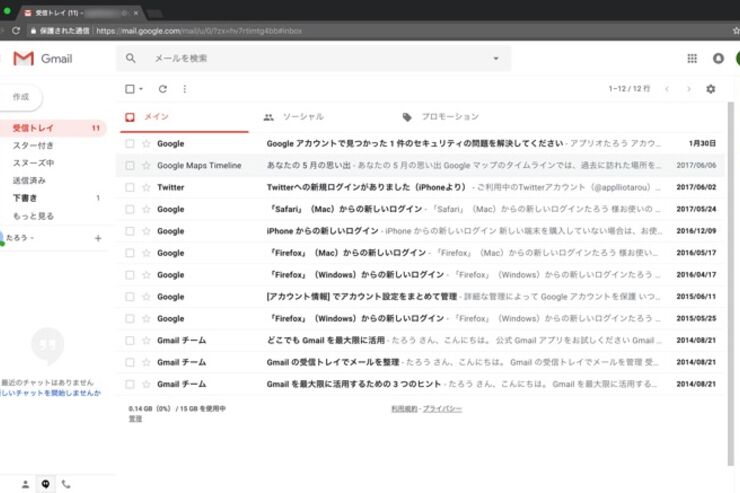Add a new chat contact with plus
This screenshot has height=493, width=740.
click(x=98, y=238)
